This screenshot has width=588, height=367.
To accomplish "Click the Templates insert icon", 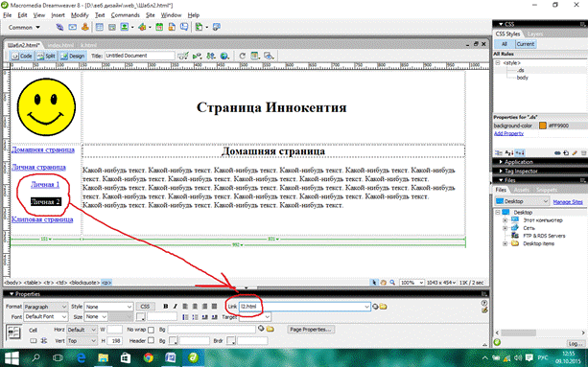I will point(200,27).
